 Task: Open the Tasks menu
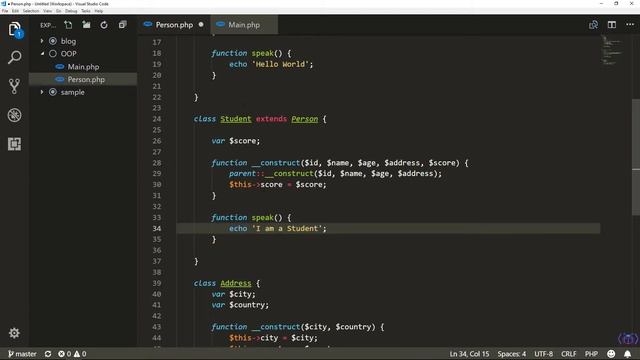click(x=86, y=11)
